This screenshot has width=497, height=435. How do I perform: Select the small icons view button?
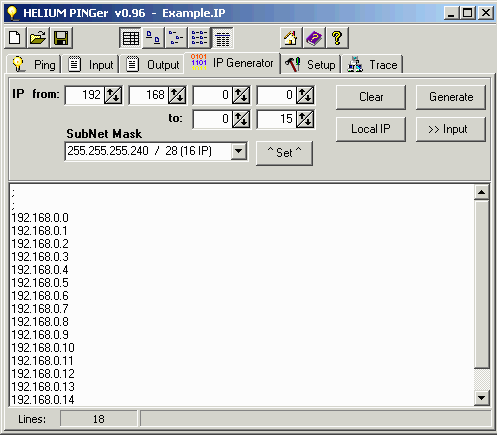pyautogui.click(x=176, y=38)
